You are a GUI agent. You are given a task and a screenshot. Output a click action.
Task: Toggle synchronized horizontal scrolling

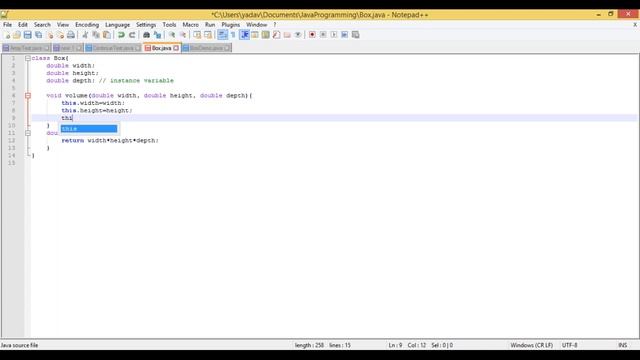point(208,35)
